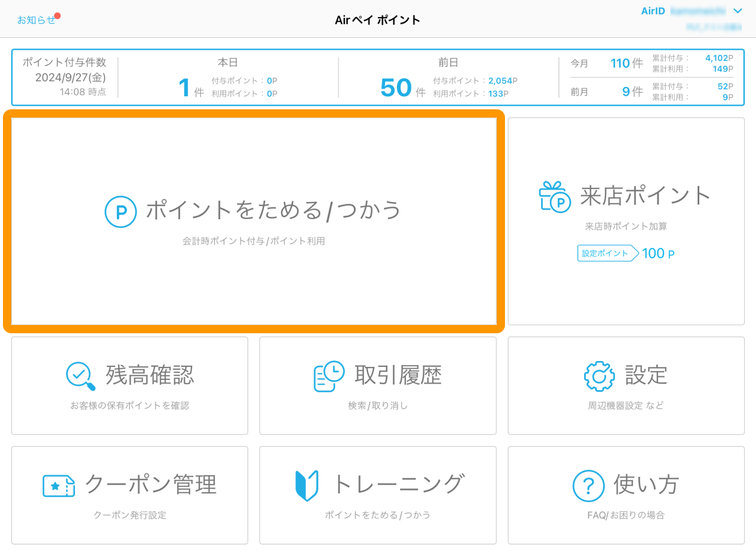Click the question mark icon for 使い方

pyautogui.click(x=589, y=486)
